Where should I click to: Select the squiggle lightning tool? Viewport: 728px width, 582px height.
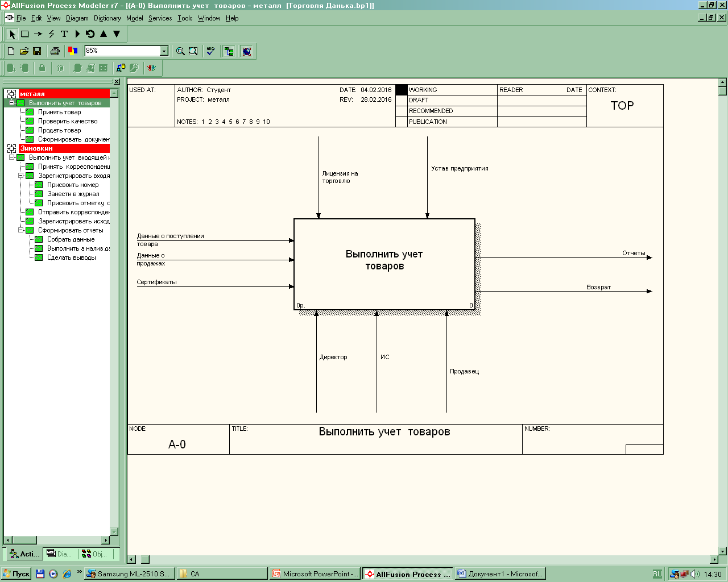(51, 34)
